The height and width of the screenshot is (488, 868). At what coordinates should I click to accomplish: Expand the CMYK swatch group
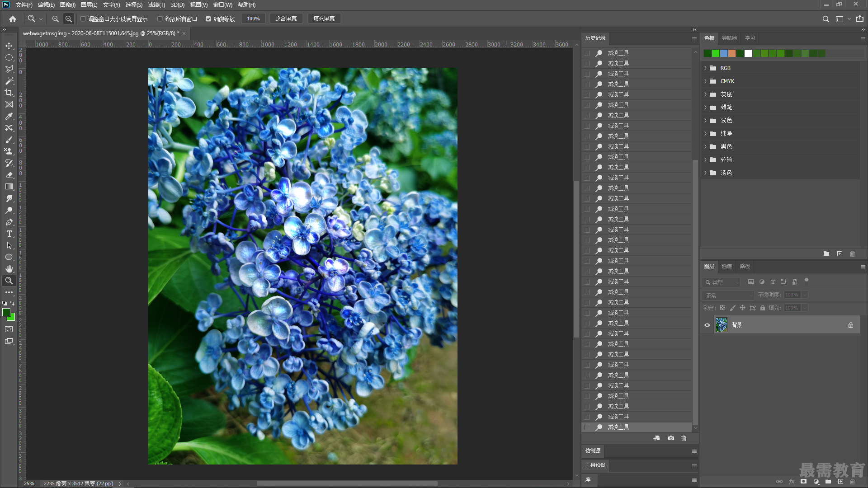(705, 81)
